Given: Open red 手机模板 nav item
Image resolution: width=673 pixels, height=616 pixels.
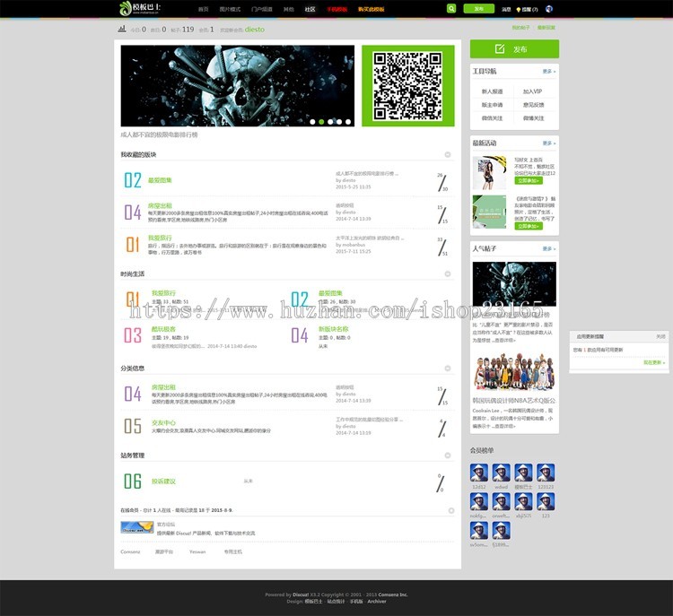Looking at the screenshot, I should click(x=336, y=9).
